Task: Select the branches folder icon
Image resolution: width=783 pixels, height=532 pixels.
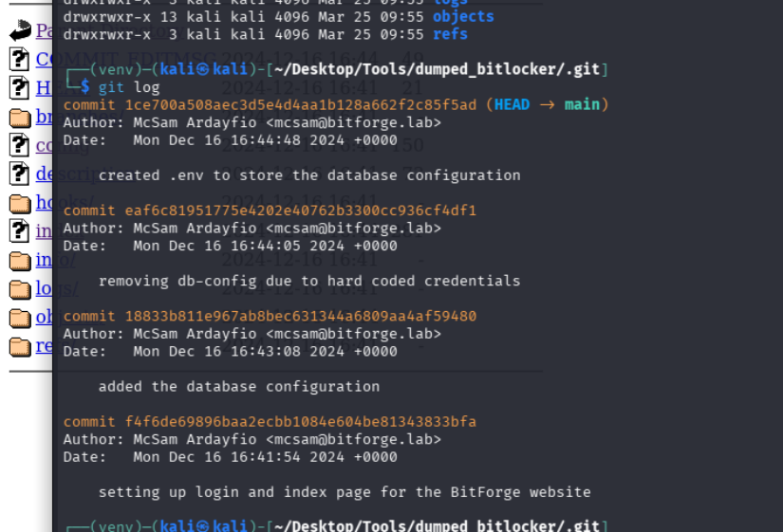Action: pos(19,118)
